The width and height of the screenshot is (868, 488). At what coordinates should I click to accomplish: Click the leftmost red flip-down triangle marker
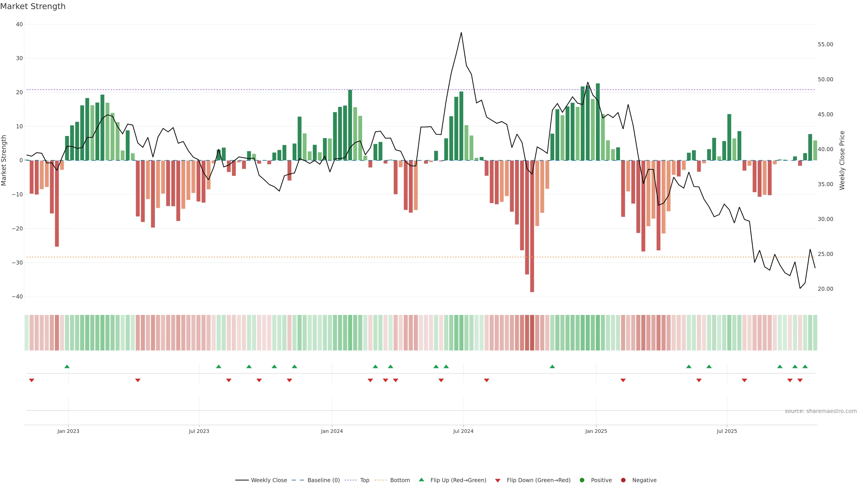(x=32, y=380)
